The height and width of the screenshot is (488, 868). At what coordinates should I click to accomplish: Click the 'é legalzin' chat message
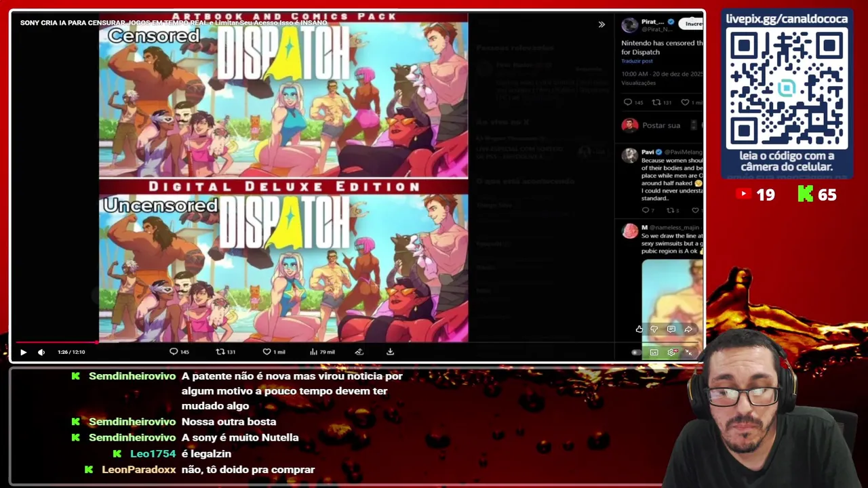coord(206,454)
